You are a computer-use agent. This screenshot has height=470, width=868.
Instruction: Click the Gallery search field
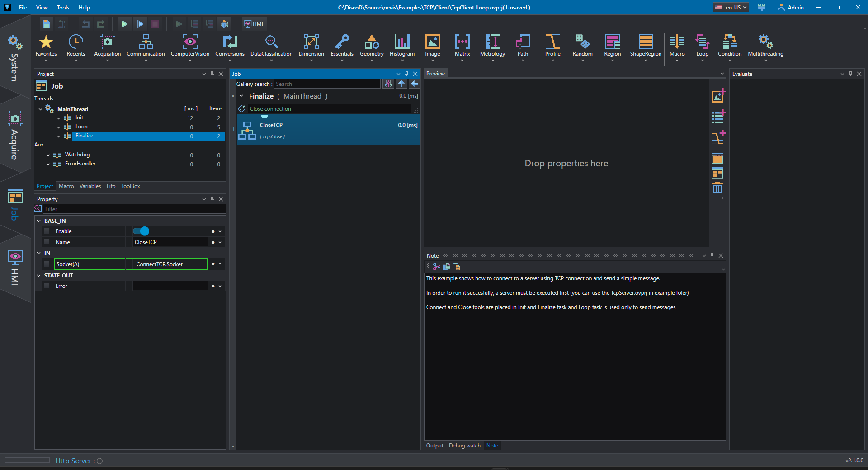coord(327,84)
